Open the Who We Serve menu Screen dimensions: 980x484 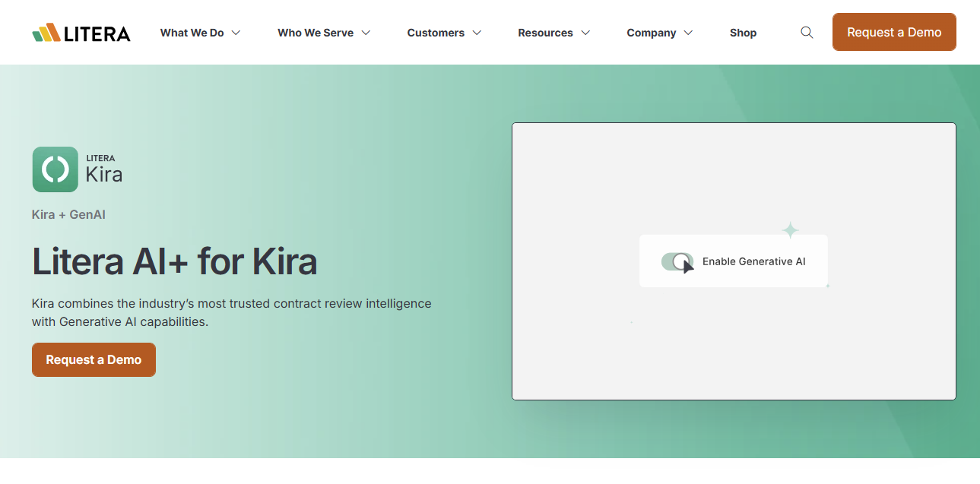pos(316,33)
